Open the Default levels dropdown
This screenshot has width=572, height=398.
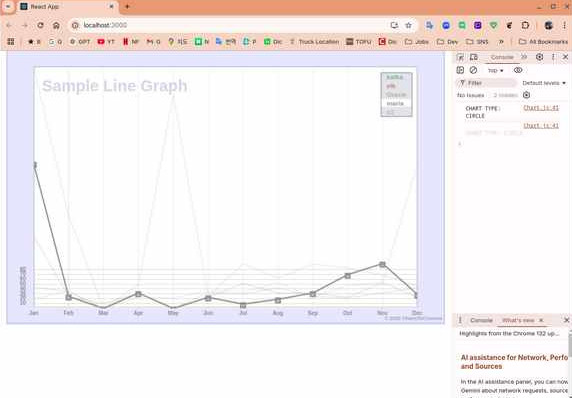pos(544,83)
